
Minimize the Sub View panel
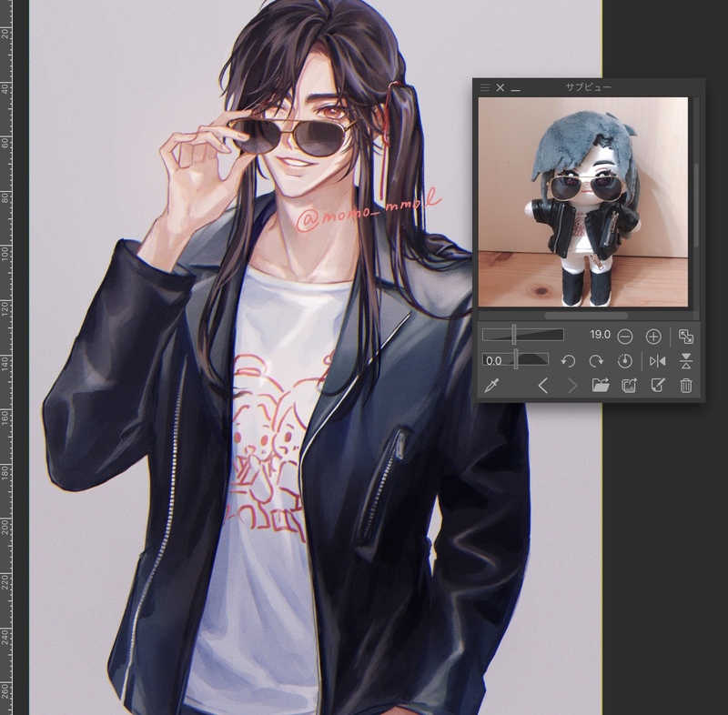click(x=515, y=88)
